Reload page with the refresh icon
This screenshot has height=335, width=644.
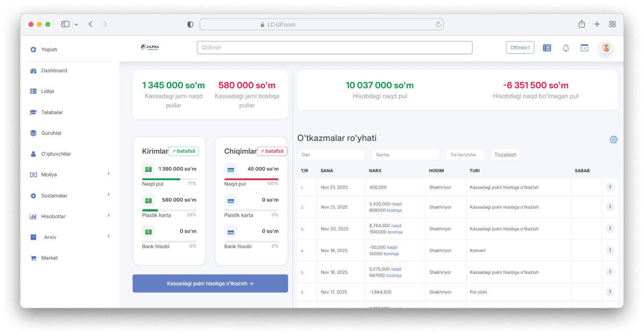pyautogui.click(x=438, y=24)
